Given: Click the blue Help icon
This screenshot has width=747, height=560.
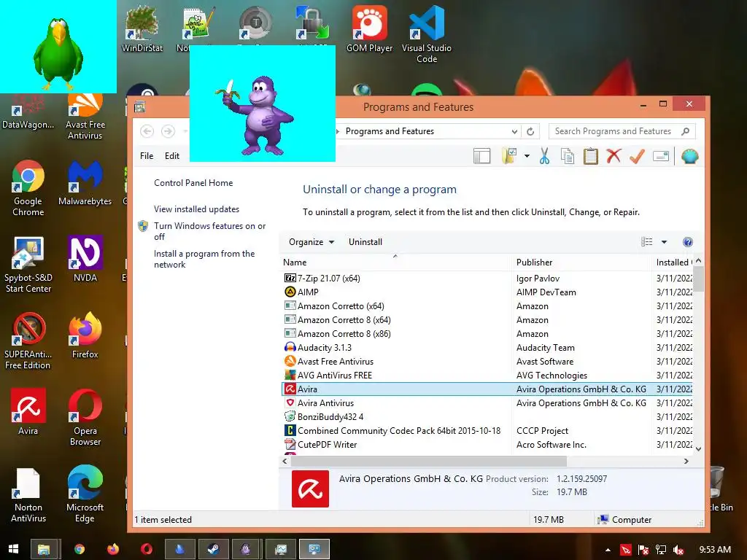Looking at the screenshot, I should (687, 242).
